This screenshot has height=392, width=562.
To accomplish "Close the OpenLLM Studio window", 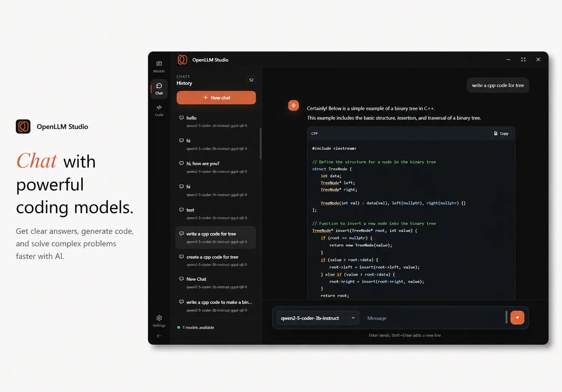I will pyautogui.click(x=538, y=60).
